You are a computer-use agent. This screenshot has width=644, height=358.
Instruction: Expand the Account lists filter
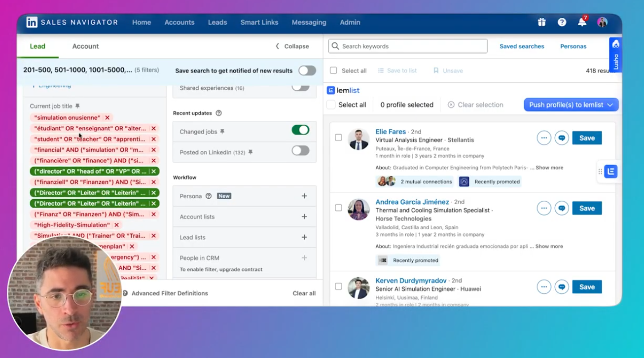304,216
